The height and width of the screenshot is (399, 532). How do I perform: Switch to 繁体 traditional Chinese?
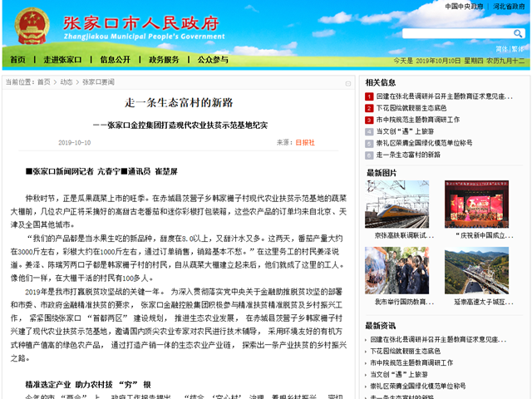518,49
